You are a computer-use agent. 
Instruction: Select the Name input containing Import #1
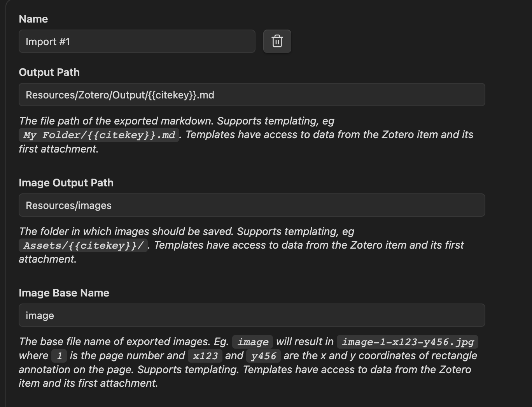(x=136, y=41)
